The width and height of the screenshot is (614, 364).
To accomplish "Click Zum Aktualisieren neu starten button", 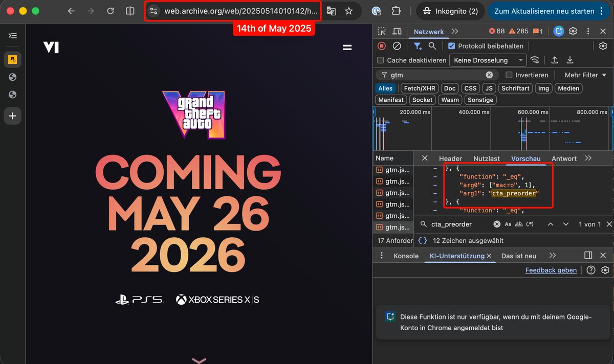I will pos(549,11).
